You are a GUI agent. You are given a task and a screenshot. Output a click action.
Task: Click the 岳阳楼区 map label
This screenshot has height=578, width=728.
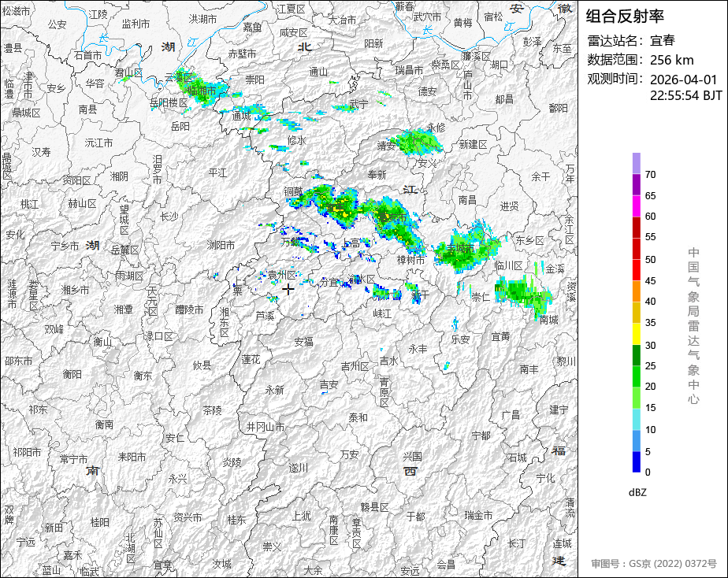169,103
